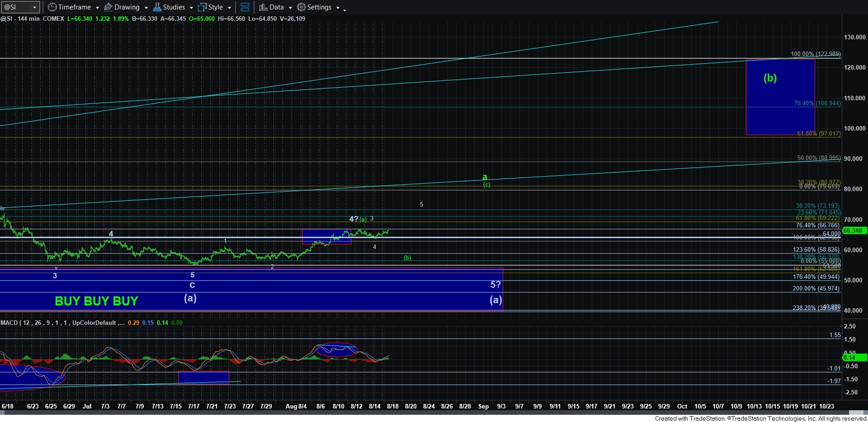Expand the symbol box dropdown arrow

34,7
